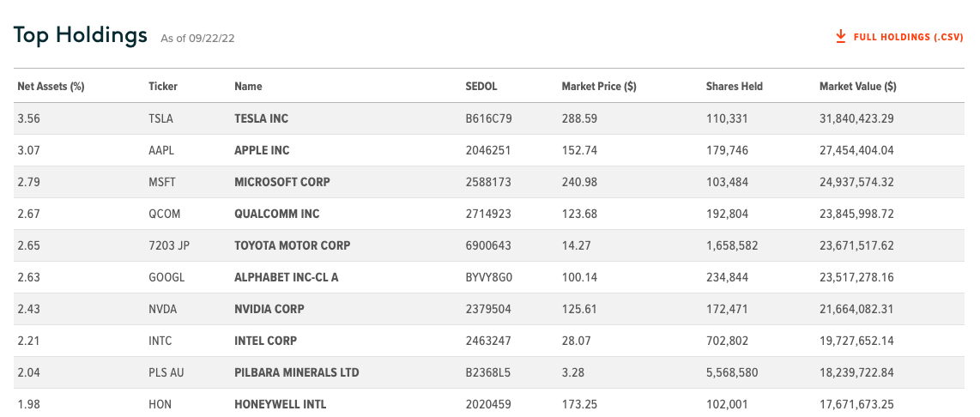This screenshot has width=980, height=417.
Task: Click Intel's market price 28.07
Action: 577,341
